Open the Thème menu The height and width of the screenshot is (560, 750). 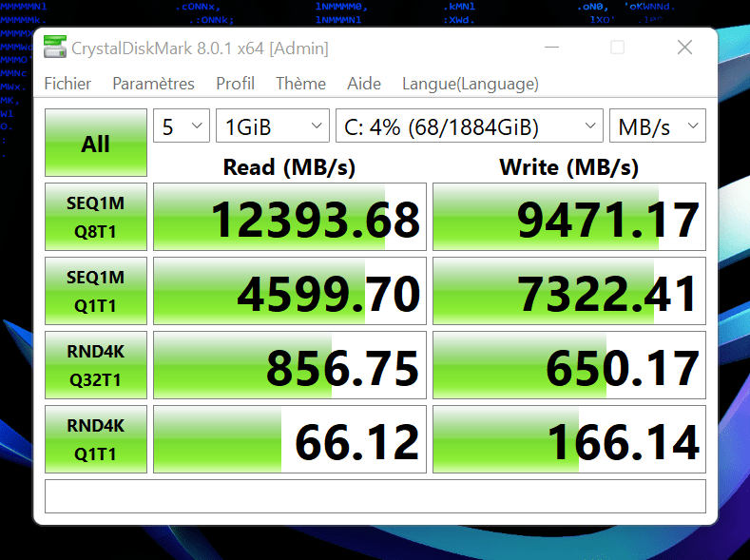click(300, 84)
